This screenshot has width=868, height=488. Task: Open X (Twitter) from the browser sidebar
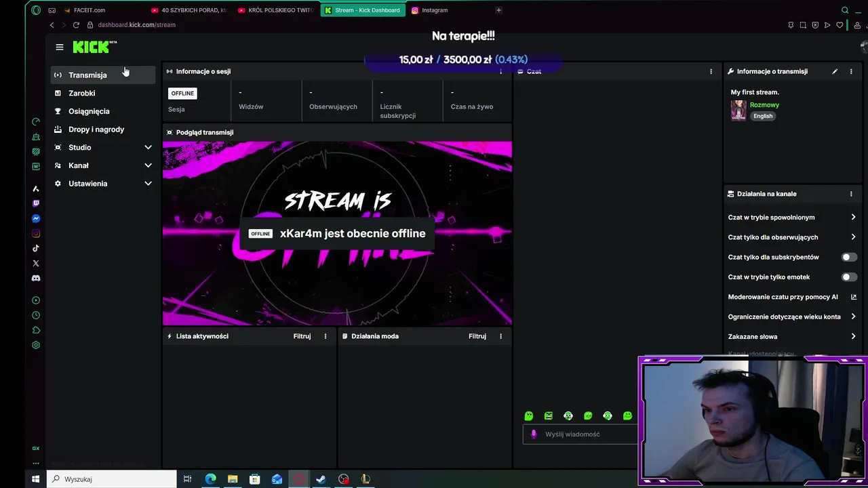point(36,263)
